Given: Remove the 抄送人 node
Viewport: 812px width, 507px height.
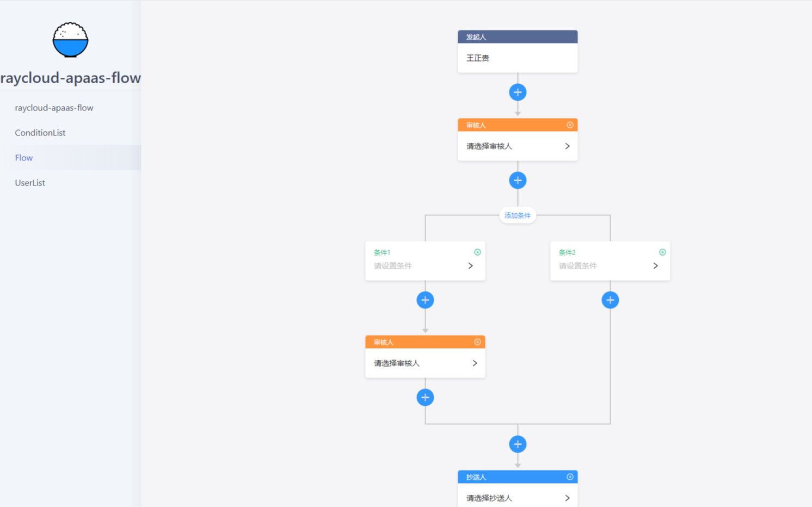Looking at the screenshot, I should pyautogui.click(x=570, y=477).
